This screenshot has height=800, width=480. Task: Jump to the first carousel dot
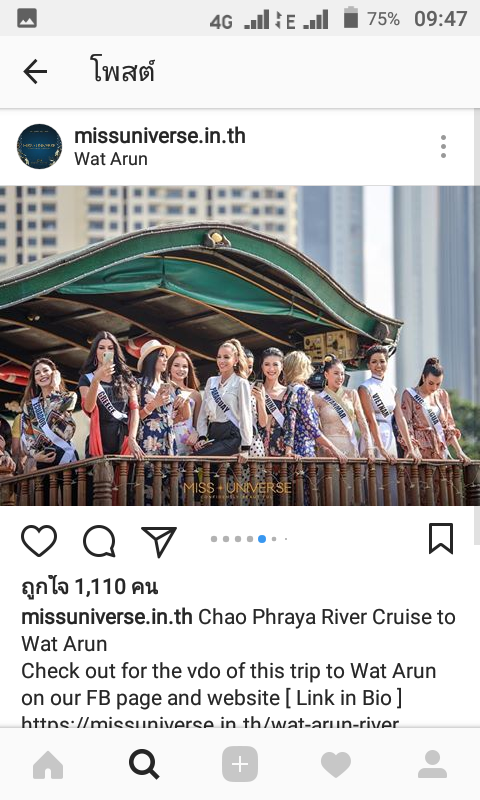pyautogui.click(x=214, y=539)
